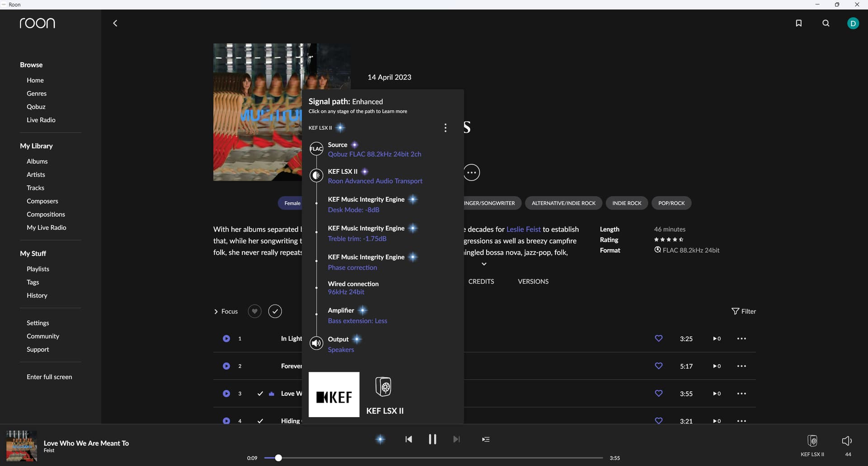Screen dimensions: 868x466
Task: Click Enter full screen
Action: coord(49,377)
